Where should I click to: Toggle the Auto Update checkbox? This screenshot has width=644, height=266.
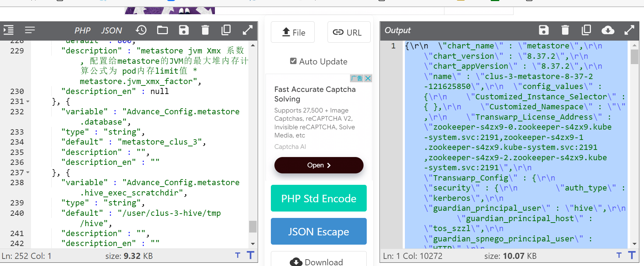pos(293,61)
